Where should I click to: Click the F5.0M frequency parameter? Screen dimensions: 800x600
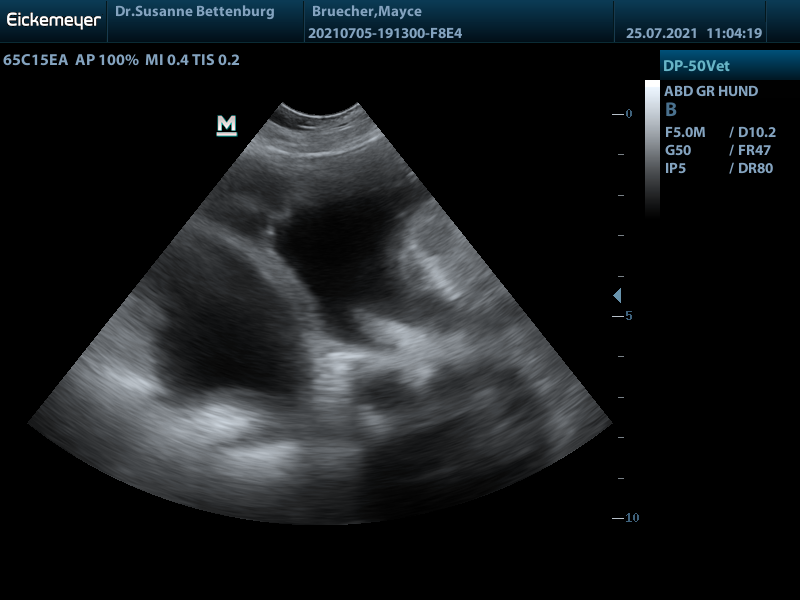point(685,132)
